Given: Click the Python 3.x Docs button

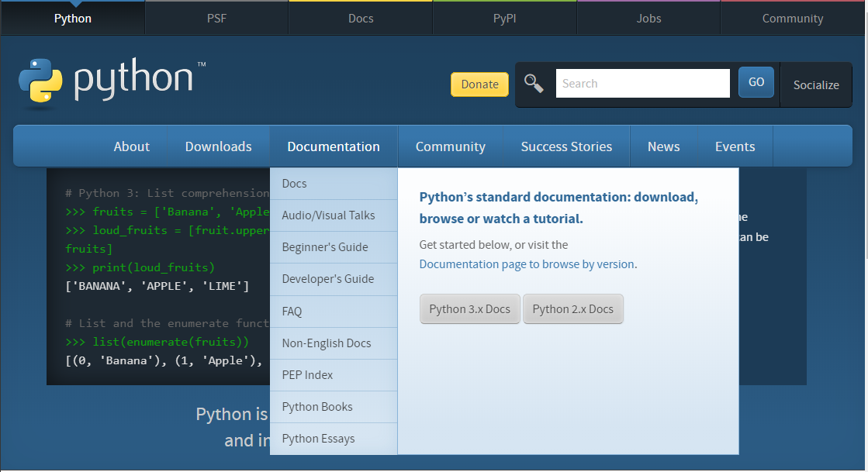Looking at the screenshot, I should click(x=470, y=309).
